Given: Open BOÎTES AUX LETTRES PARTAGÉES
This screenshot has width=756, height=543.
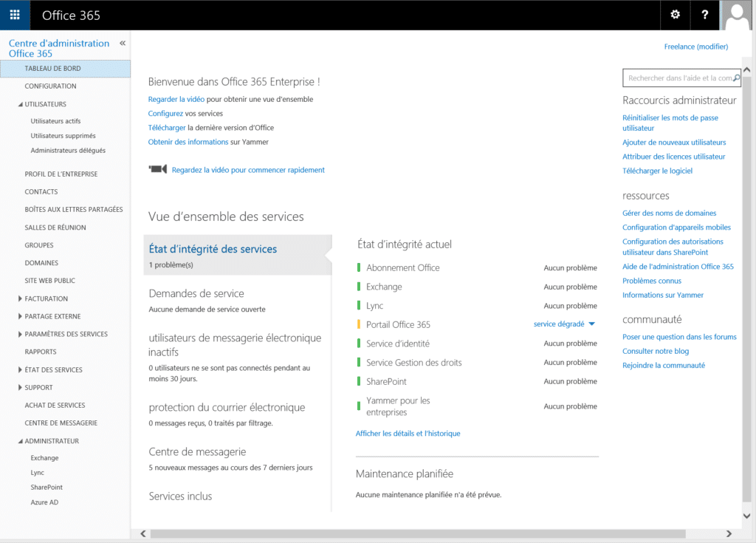Looking at the screenshot, I should [74, 210].
